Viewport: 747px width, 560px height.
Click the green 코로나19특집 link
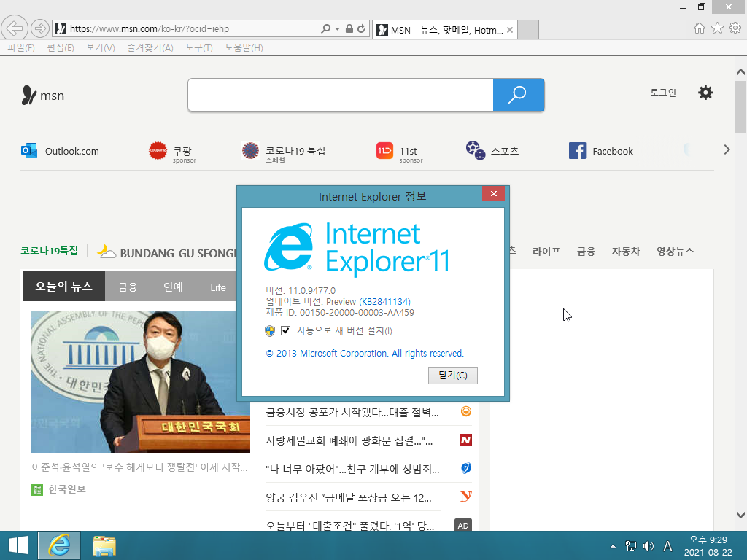point(49,251)
